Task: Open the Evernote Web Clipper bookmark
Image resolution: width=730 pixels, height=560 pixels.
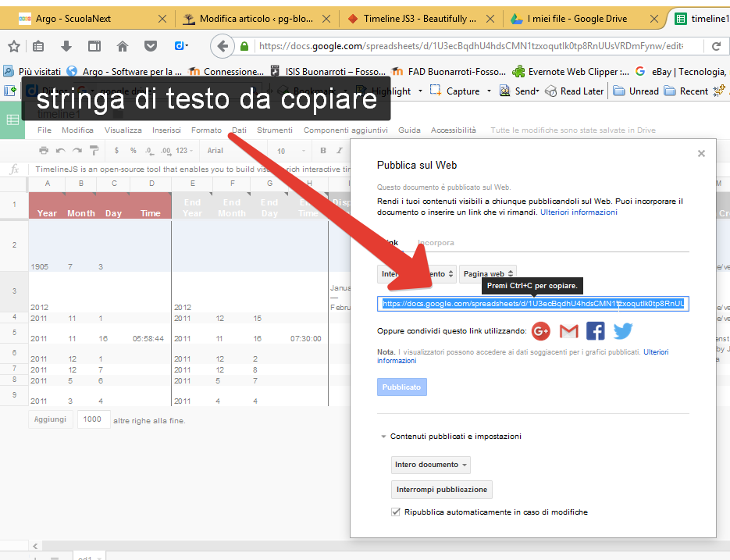Action: click(571, 71)
